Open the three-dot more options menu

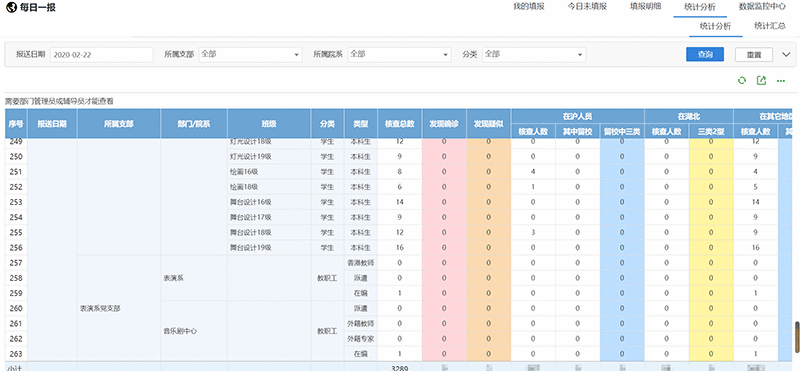click(781, 81)
